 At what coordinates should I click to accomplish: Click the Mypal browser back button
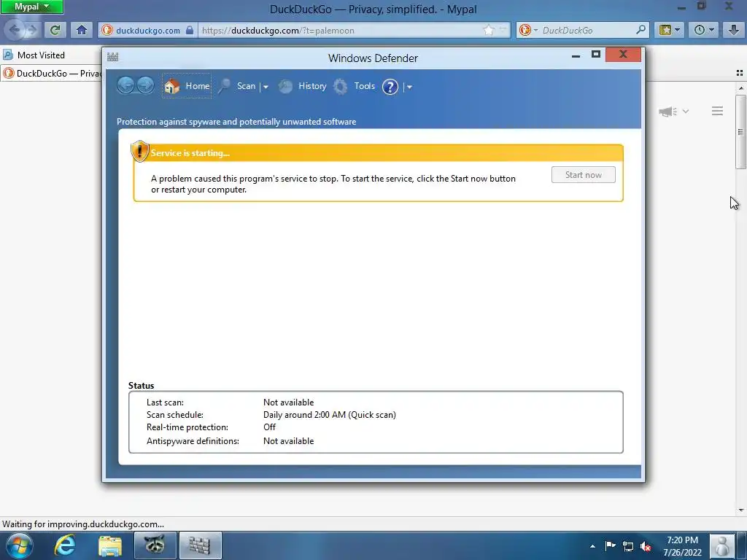[x=15, y=30]
